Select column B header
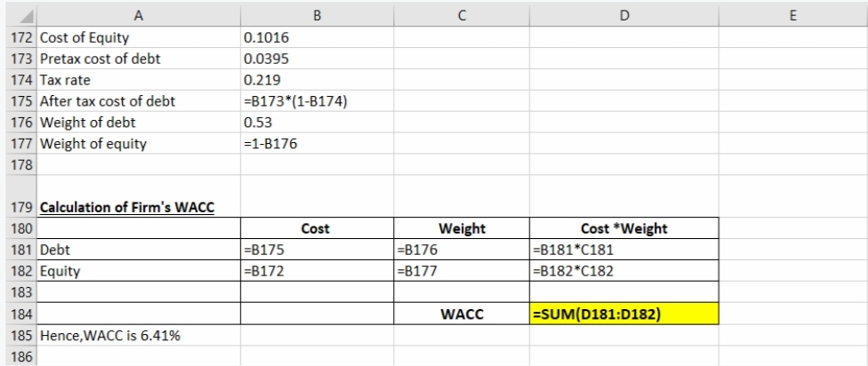This screenshot has height=366, width=868. tap(316, 15)
